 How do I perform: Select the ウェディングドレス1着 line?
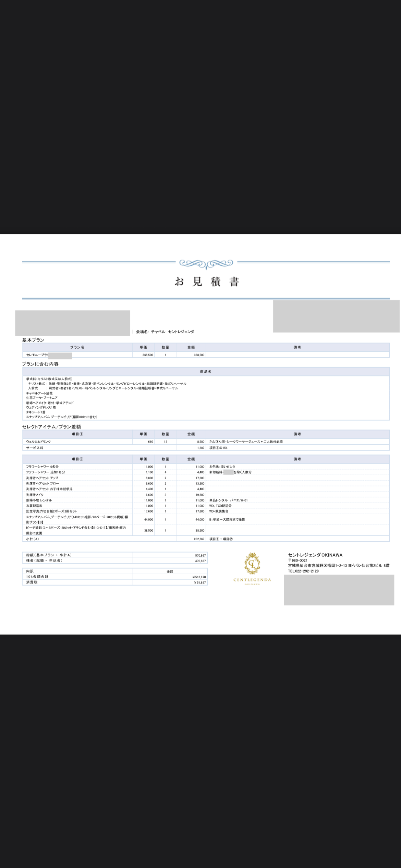pyautogui.click(x=41, y=407)
